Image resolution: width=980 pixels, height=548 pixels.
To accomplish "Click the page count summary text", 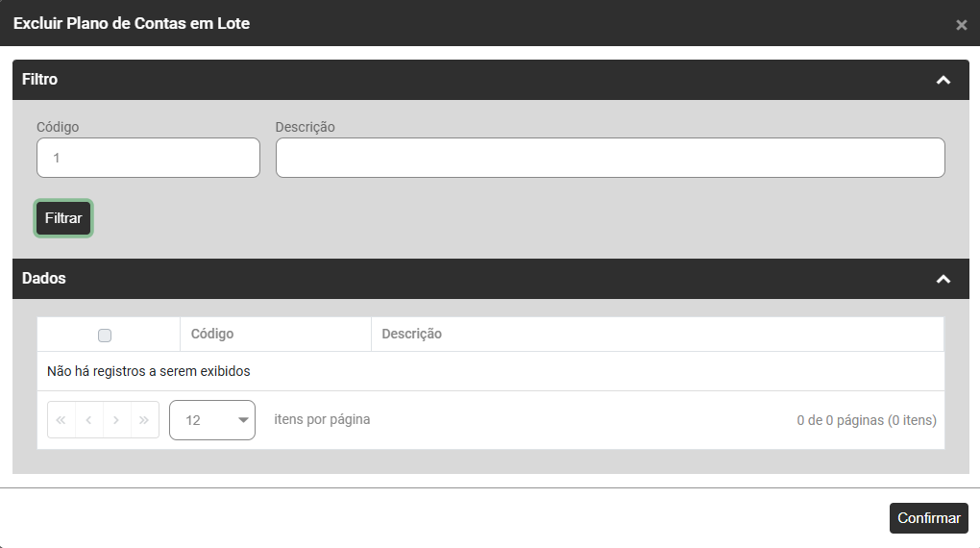I will [866, 420].
